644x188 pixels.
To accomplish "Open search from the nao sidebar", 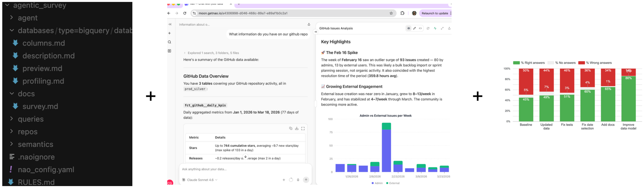I will click(x=169, y=42).
